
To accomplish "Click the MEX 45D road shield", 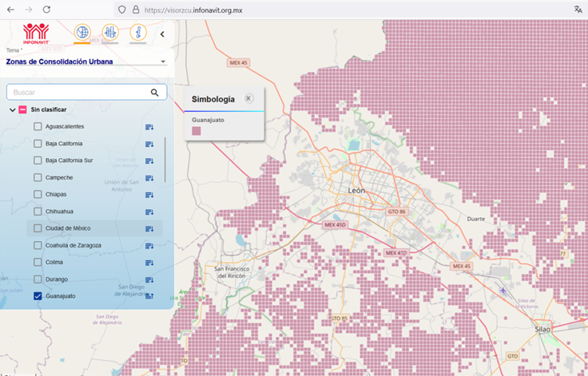I will [x=336, y=225].
